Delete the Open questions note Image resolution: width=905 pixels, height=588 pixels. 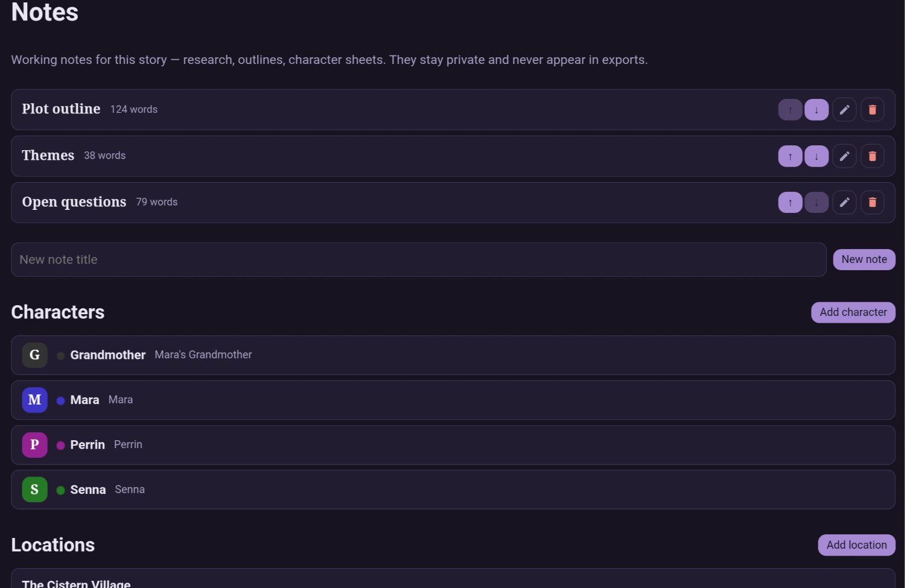coord(872,203)
